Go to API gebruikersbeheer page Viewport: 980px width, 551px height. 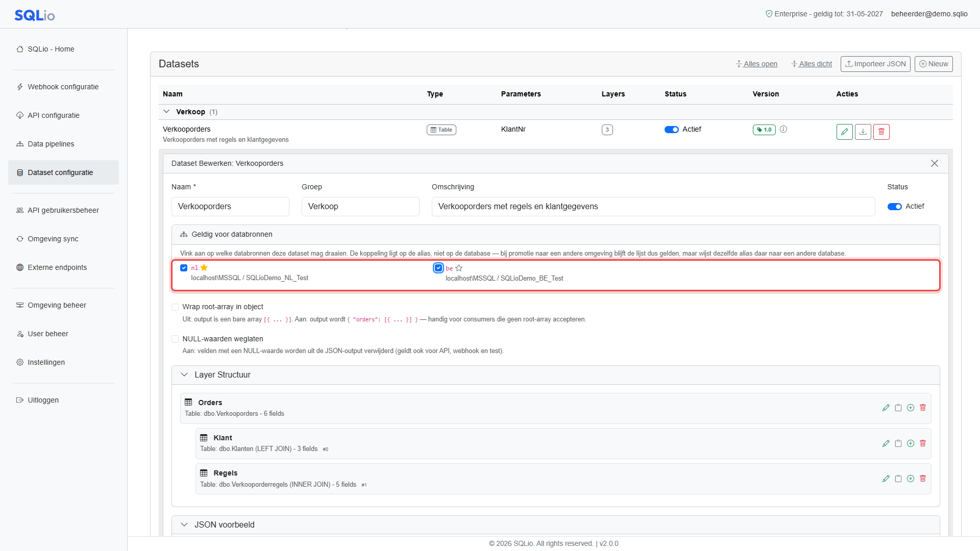point(63,210)
